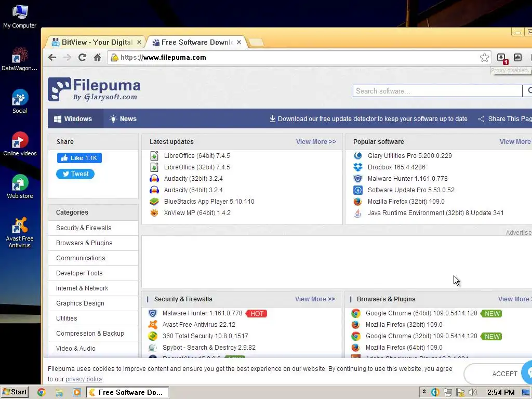Open Compression & Backup category
The height and width of the screenshot is (399, 532).
(x=93, y=334)
